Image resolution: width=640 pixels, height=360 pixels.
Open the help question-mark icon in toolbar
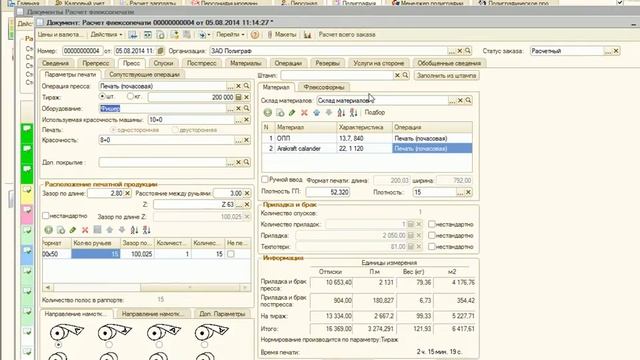255,35
